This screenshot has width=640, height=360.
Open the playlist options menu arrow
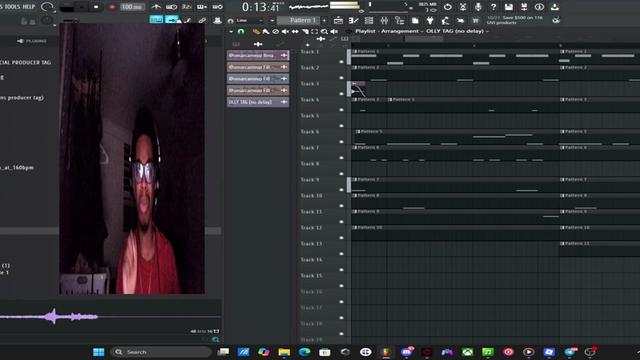(x=231, y=31)
